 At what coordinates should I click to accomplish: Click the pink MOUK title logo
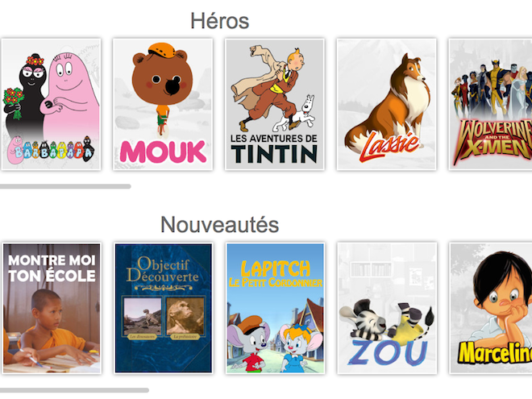tap(163, 152)
